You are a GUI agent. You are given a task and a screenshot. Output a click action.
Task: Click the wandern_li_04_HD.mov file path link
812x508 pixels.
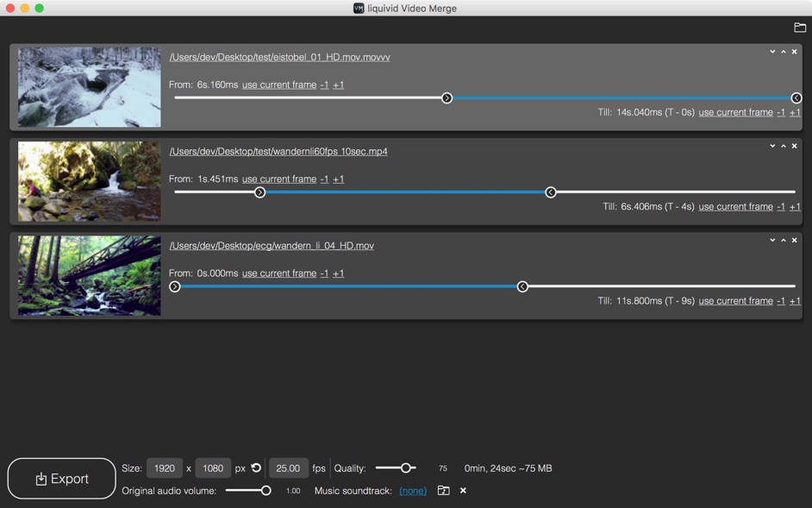click(272, 246)
